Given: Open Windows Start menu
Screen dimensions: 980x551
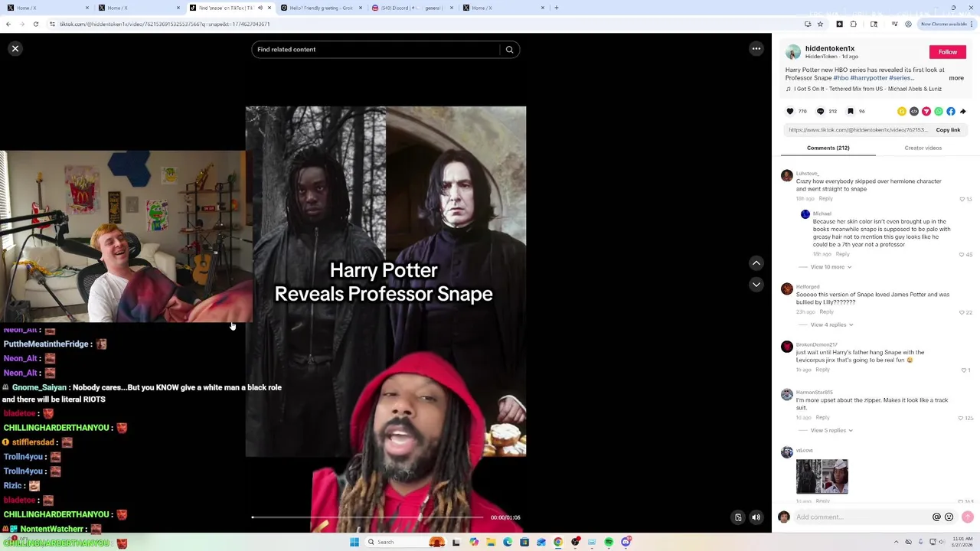Looking at the screenshot, I should point(354,543).
